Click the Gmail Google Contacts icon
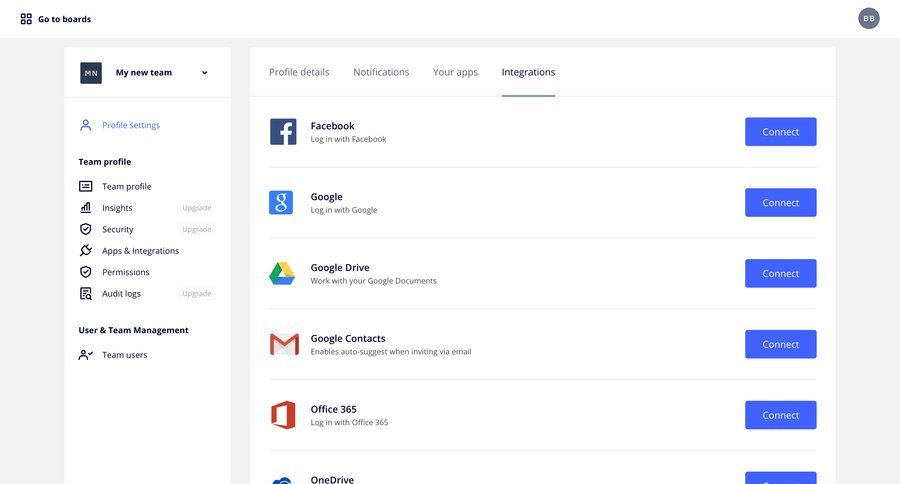 click(284, 344)
